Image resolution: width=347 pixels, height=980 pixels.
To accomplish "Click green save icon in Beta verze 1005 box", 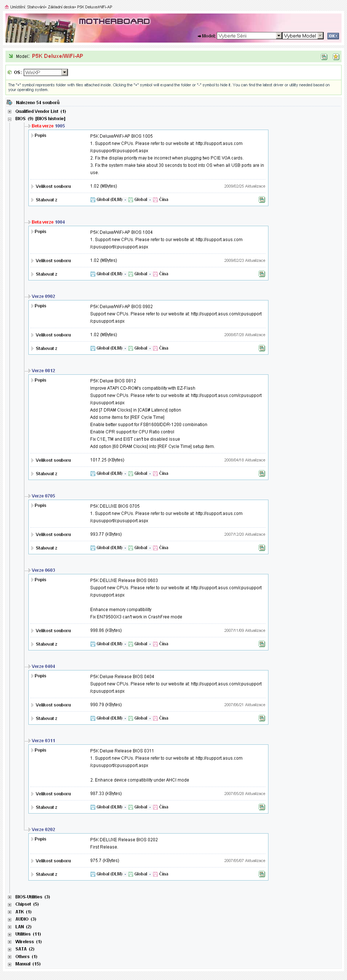I will click(262, 200).
